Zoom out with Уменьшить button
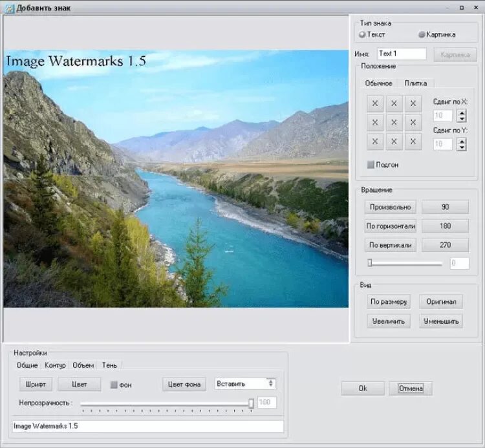This screenshot has height=448, width=485. tap(441, 321)
